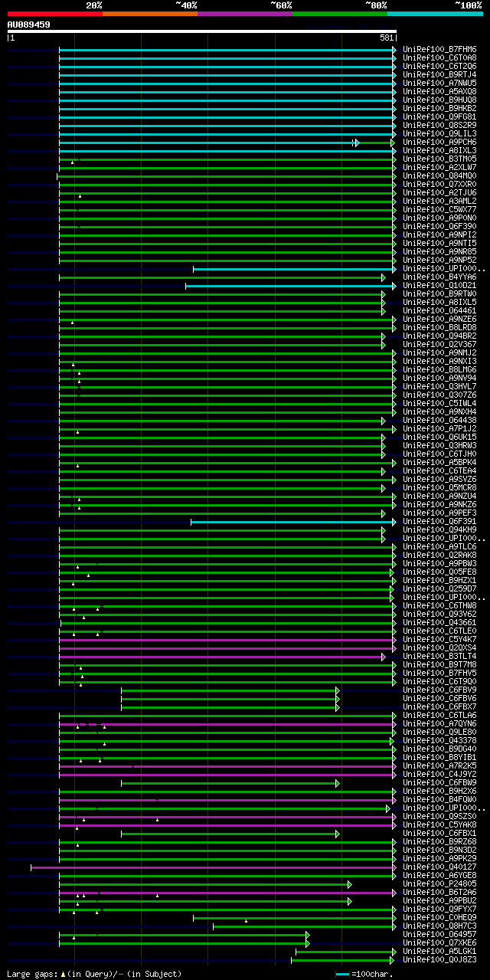The height and width of the screenshot is (980, 490).
Task: Open hit UniRef100_B7FHM6
Action: (x=439, y=49)
